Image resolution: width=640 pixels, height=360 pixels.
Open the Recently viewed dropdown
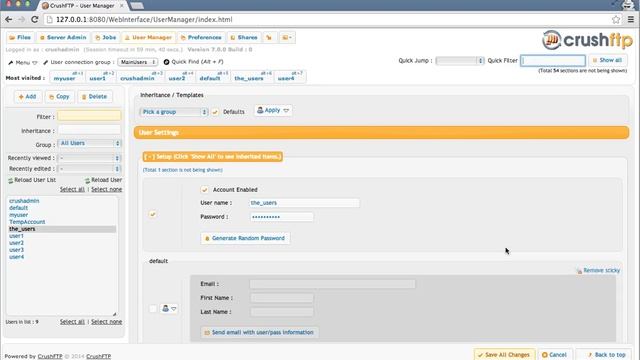tap(89, 158)
